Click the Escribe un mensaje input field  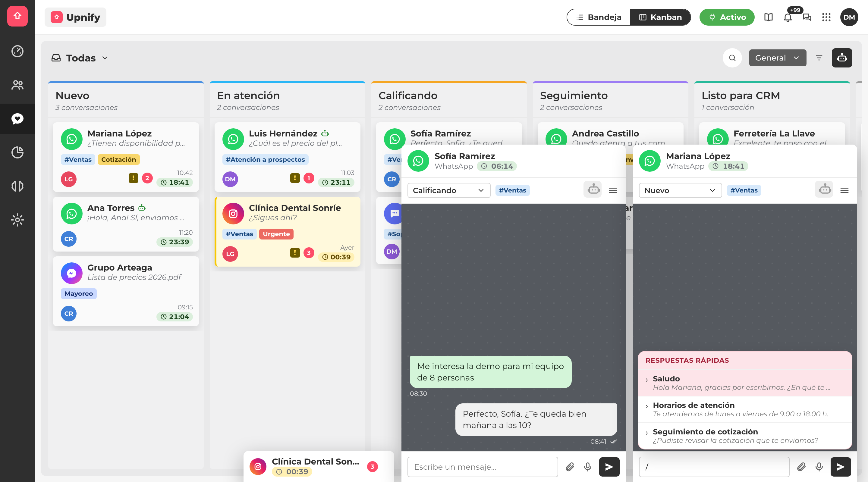483,467
